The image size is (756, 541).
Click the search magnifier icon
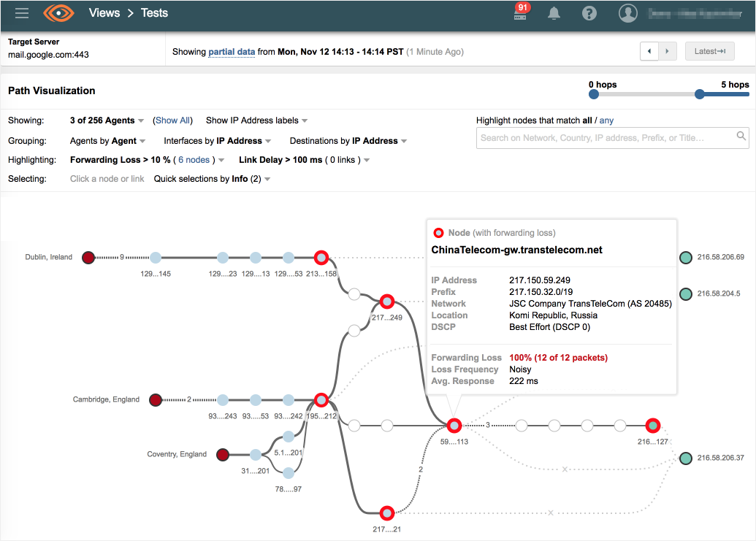[x=741, y=137]
